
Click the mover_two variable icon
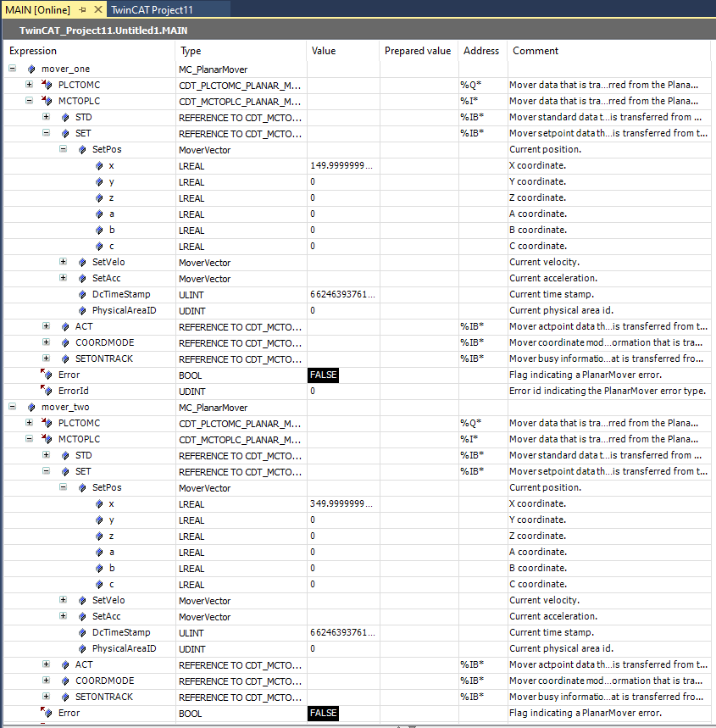(x=31, y=407)
